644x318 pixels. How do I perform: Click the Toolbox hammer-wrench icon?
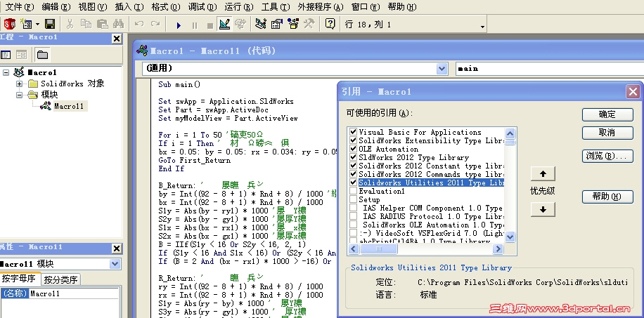(x=309, y=24)
